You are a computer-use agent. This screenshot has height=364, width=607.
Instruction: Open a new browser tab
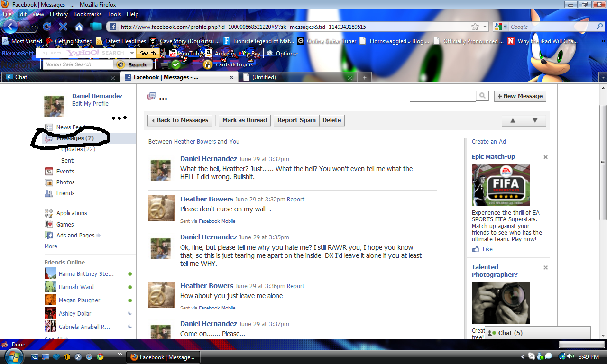[x=365, y=77]
